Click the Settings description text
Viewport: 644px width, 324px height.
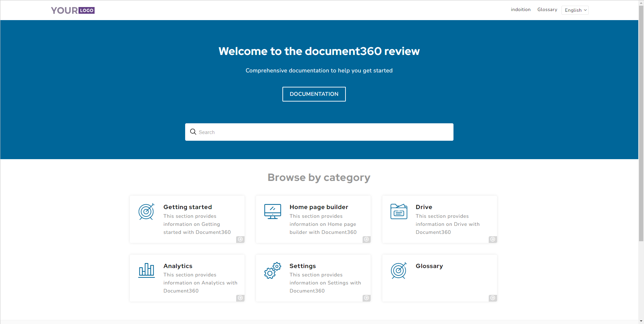point(325,283)
